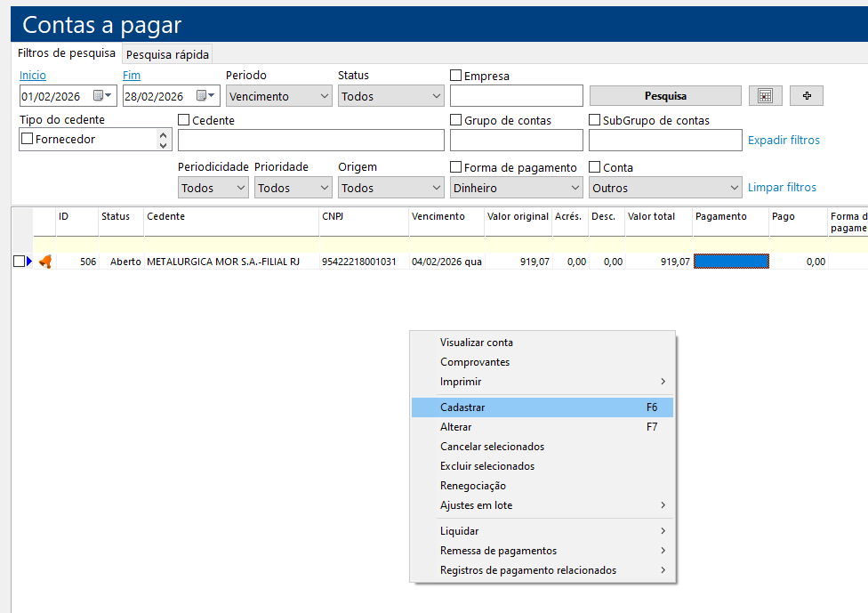This screenshot has height=613, width=868.
Task: Click the blue Pagamento cell in row 506
Action: point(730,262)
